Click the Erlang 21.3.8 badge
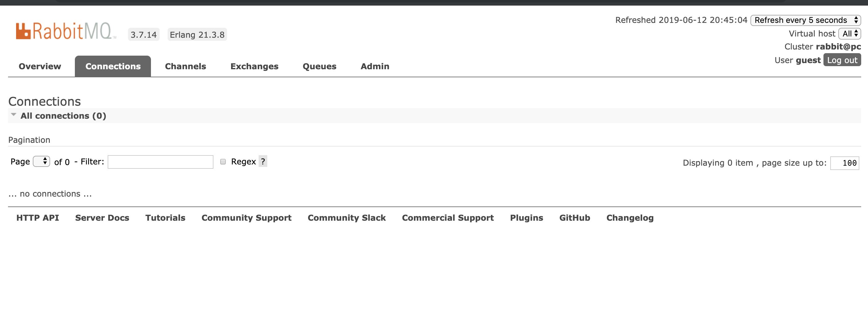 (x=197, y=35)
